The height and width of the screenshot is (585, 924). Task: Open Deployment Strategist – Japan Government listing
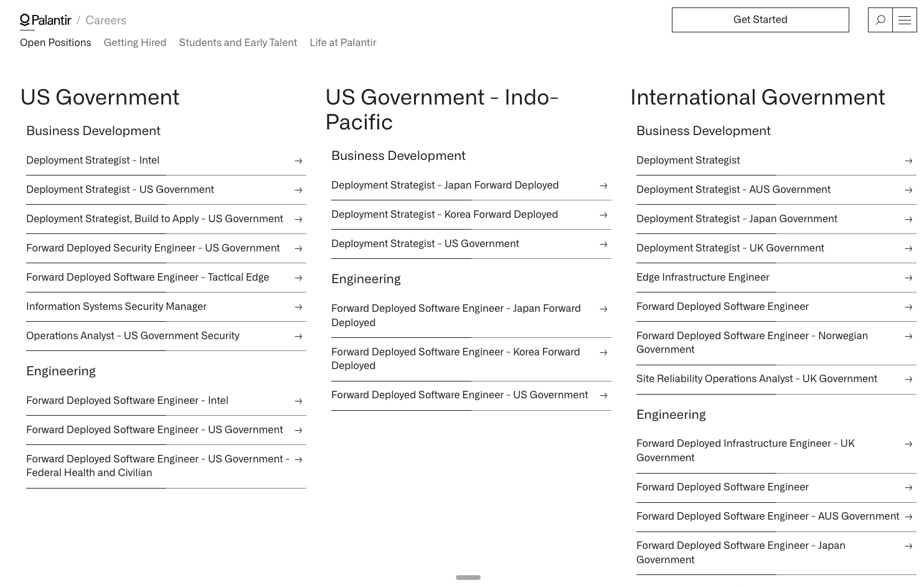[x=776, y=219]
